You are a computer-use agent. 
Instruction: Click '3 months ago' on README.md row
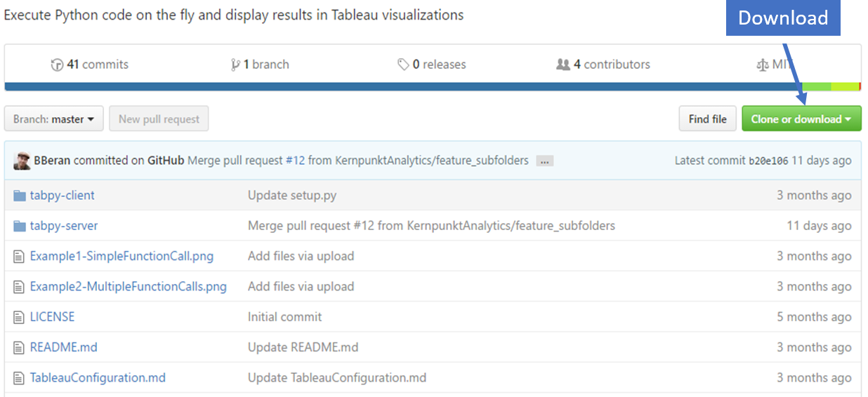click(814, 347)
